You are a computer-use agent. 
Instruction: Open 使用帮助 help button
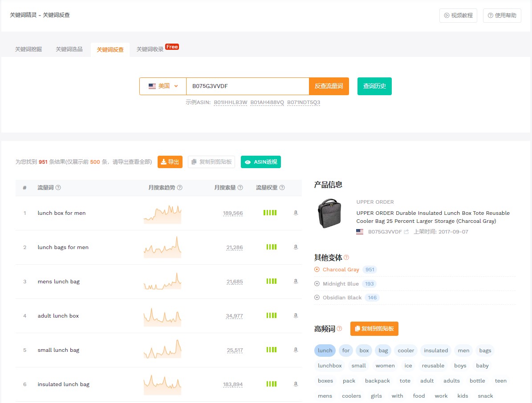502,16
